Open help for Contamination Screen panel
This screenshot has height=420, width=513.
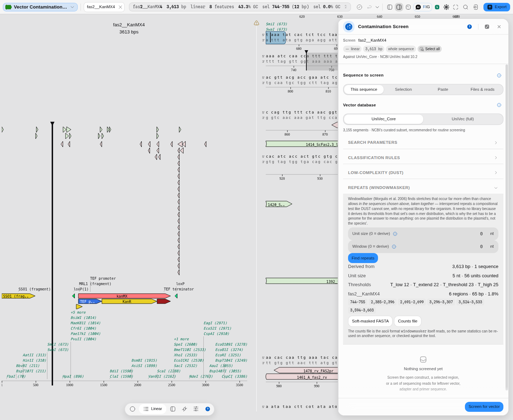(x=470, y=27)
